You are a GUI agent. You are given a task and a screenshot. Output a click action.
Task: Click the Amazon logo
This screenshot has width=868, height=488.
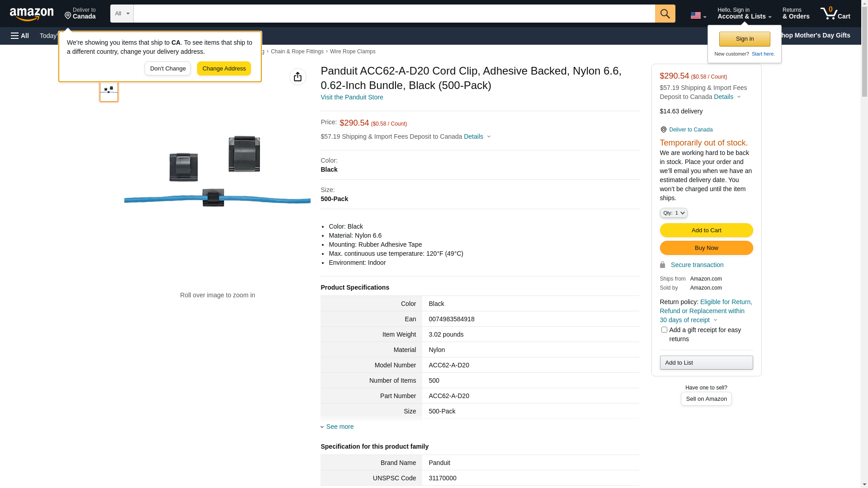(x=32, y=14)
